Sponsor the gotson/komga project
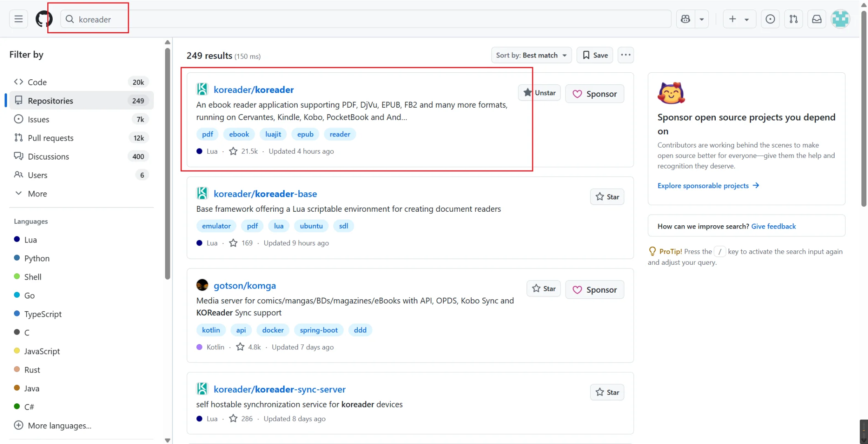The image size is (868, 444). tap(595, 289)
